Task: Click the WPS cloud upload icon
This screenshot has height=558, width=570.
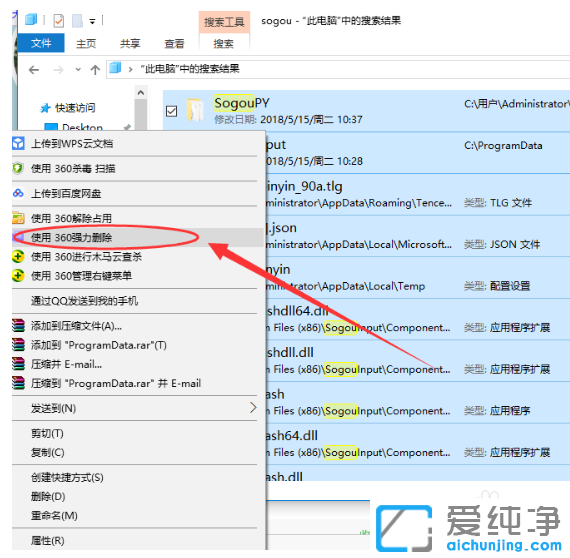Action: tap(18, 144)
